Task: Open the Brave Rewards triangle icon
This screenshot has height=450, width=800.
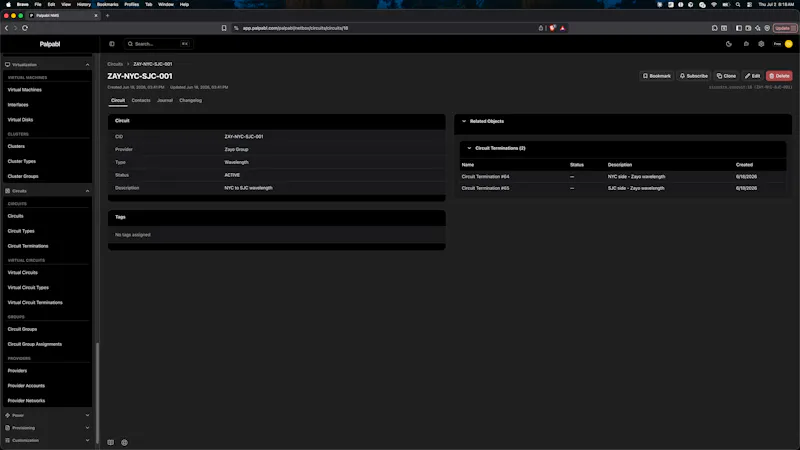Action: pos(563,28)
